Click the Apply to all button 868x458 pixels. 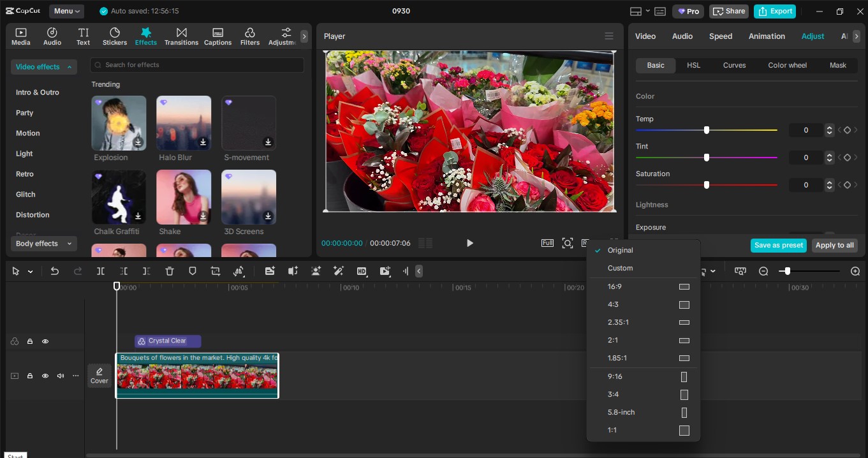tap(834, 245)
